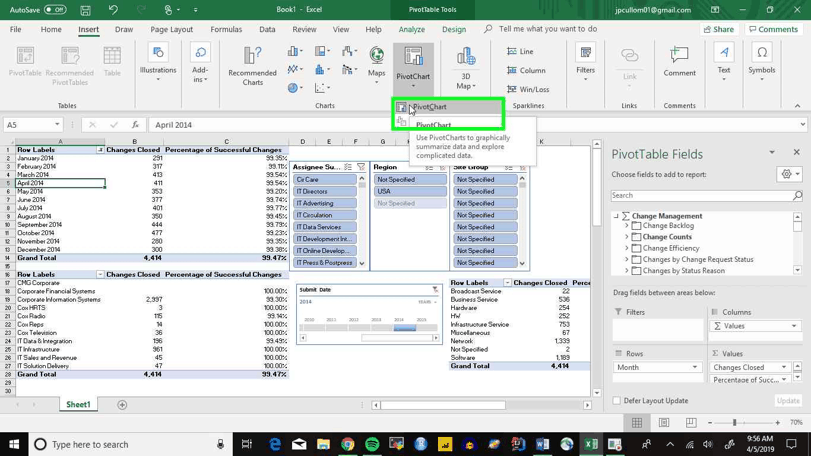Click the Share button
Viewport: 813px width, 457px height.
click(719, 30)
